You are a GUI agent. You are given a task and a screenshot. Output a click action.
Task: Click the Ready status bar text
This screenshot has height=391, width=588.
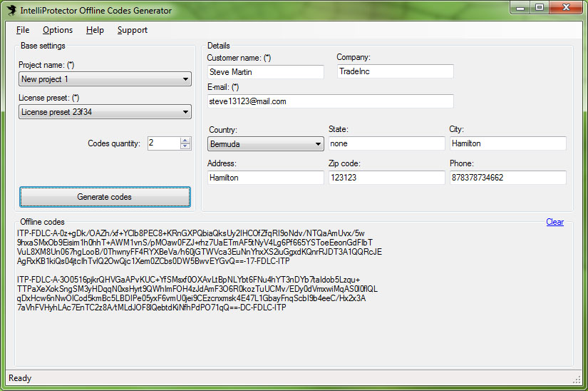click(20, 378)
